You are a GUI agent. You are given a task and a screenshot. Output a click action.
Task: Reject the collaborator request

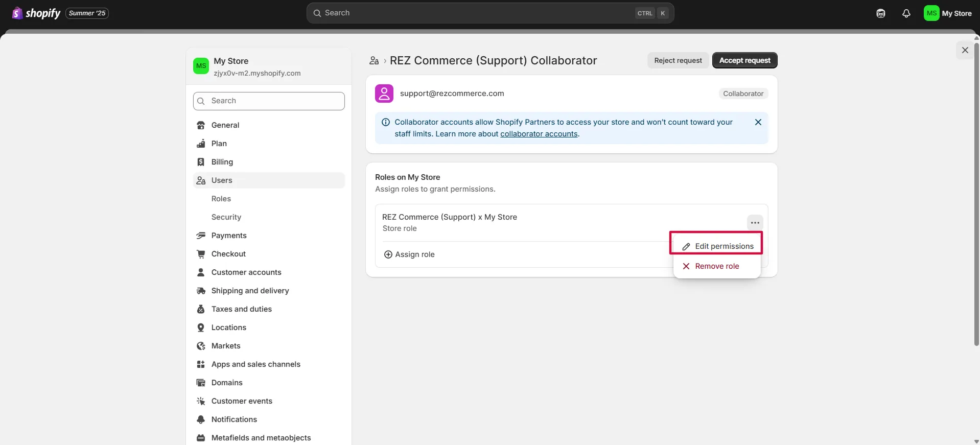click(678, 60)
